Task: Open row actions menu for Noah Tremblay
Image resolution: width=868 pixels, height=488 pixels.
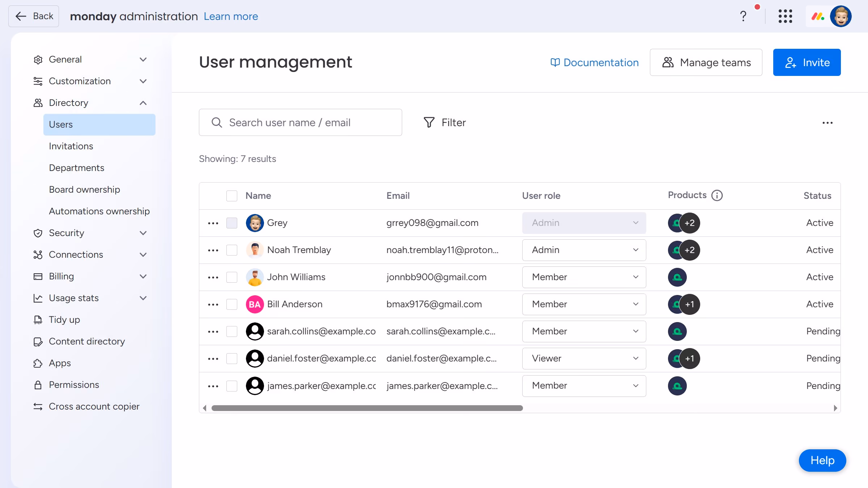Action: pyautogui.click(x=213, y=250)
